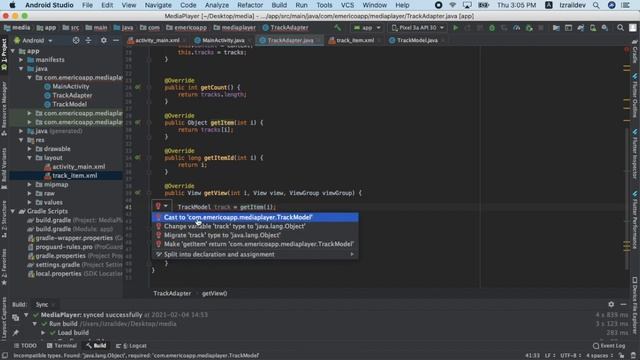Click the scroll-from-source target icon in Project panel

(76, 40)
